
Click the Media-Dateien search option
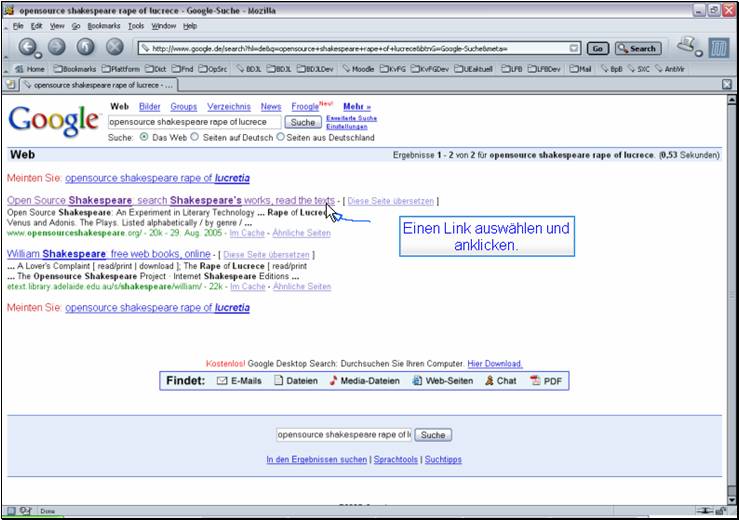[363, 381]
